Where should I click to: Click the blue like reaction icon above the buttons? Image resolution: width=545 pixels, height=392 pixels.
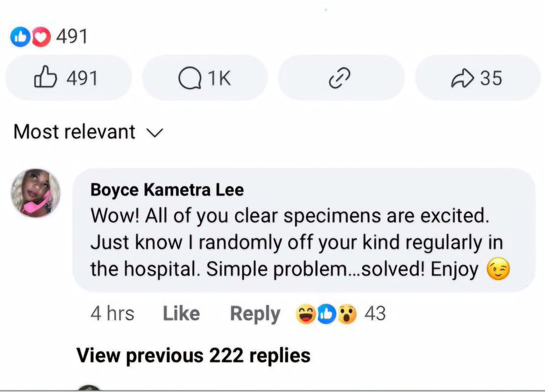coord(18,37)
